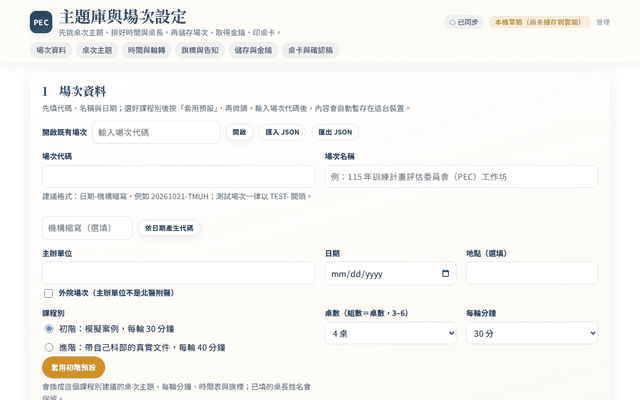Click the 已同步 cloud sync status
Image resolution: width=640 pixels, height=400 pixels.
coord(463,22)
